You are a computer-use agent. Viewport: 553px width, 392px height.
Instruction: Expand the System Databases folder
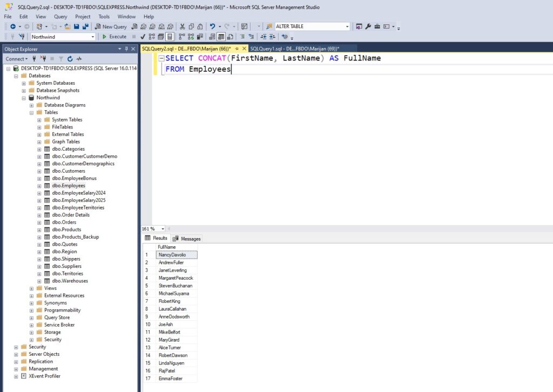point(24,84)
